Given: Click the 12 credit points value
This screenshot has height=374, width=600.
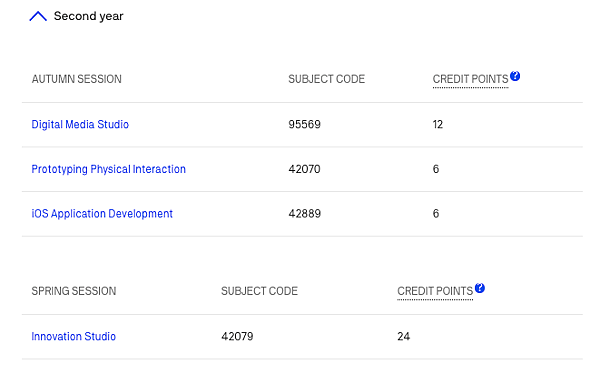Looking at the screenshot, I should point(438,124).
